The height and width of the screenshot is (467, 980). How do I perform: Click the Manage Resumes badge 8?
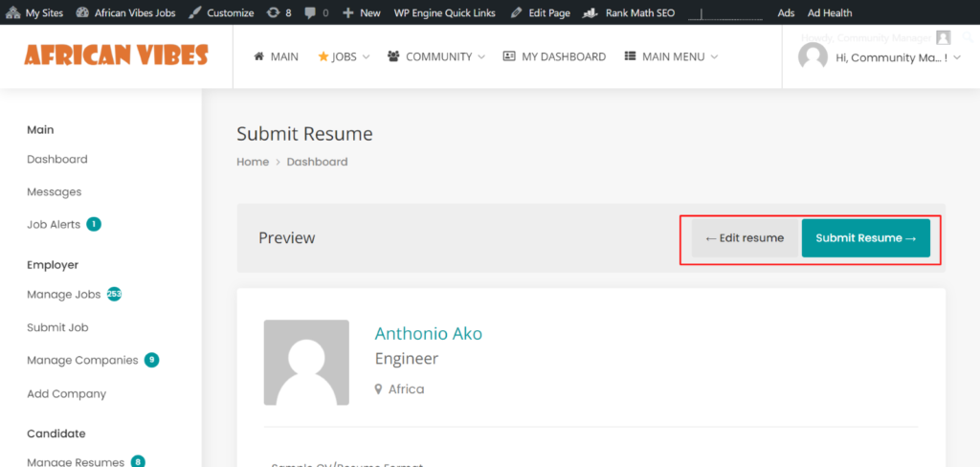click(x=138, y=462)
